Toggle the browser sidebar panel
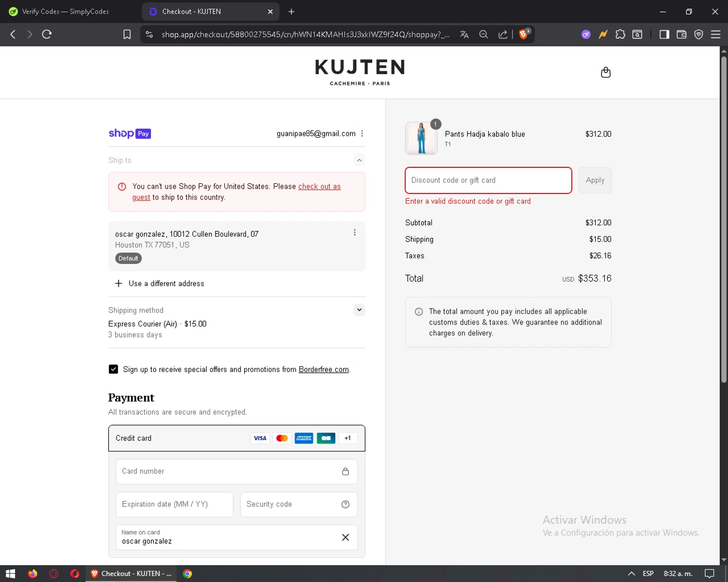The height and width of the screenshot is (582, 728). (x=664, y=34)
